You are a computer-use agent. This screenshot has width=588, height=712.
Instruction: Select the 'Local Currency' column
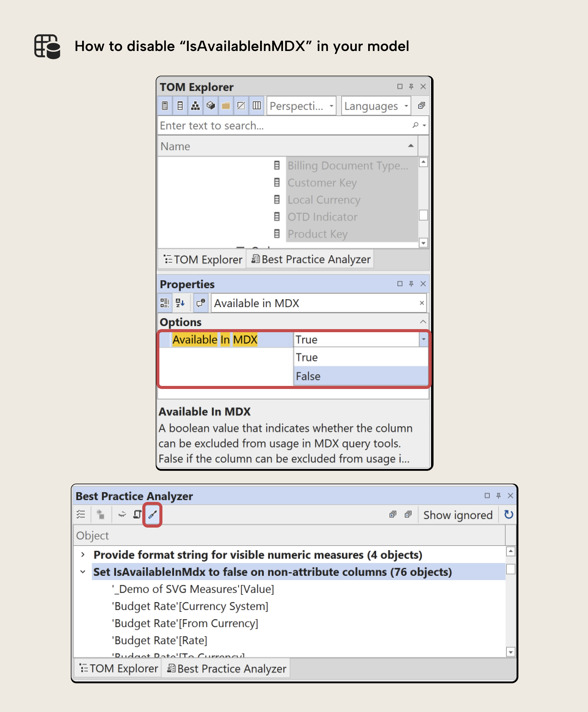324,200
